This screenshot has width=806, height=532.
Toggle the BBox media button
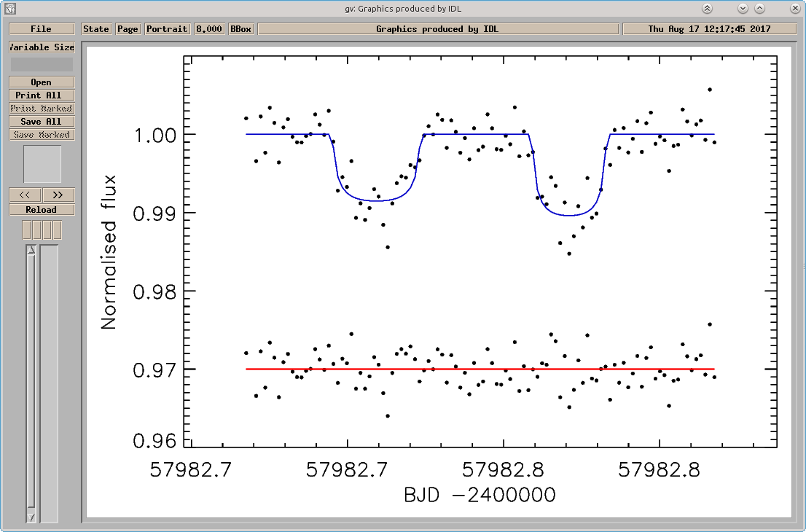click(241, 28)
